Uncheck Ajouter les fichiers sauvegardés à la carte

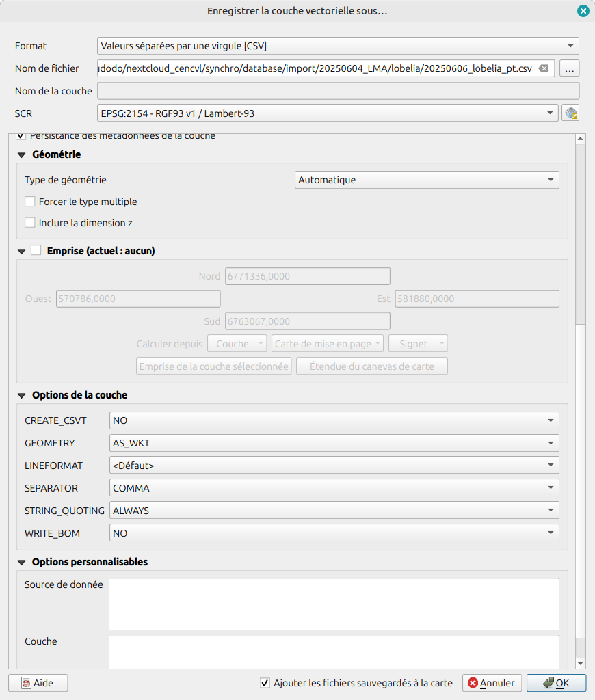click(265, 683)
